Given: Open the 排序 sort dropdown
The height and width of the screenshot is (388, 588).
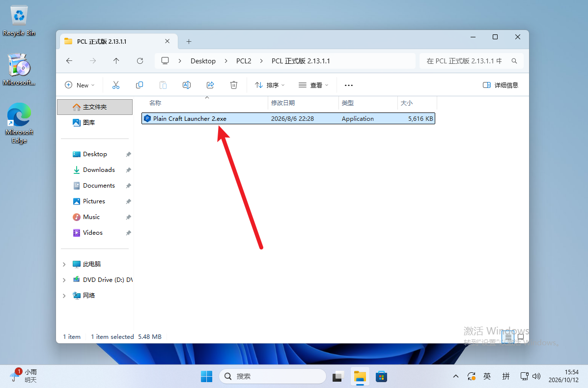Looking at the screenshot, I should [270, 85].
